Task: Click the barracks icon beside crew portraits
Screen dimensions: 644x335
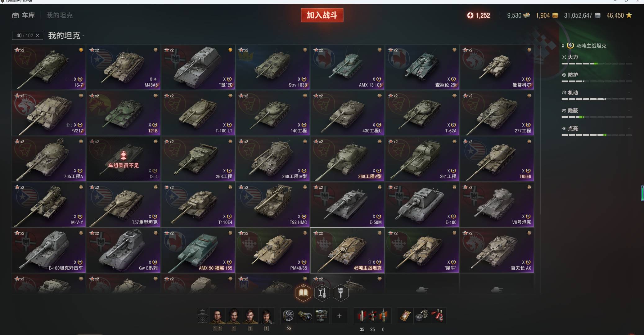Action: coord(202,311)
